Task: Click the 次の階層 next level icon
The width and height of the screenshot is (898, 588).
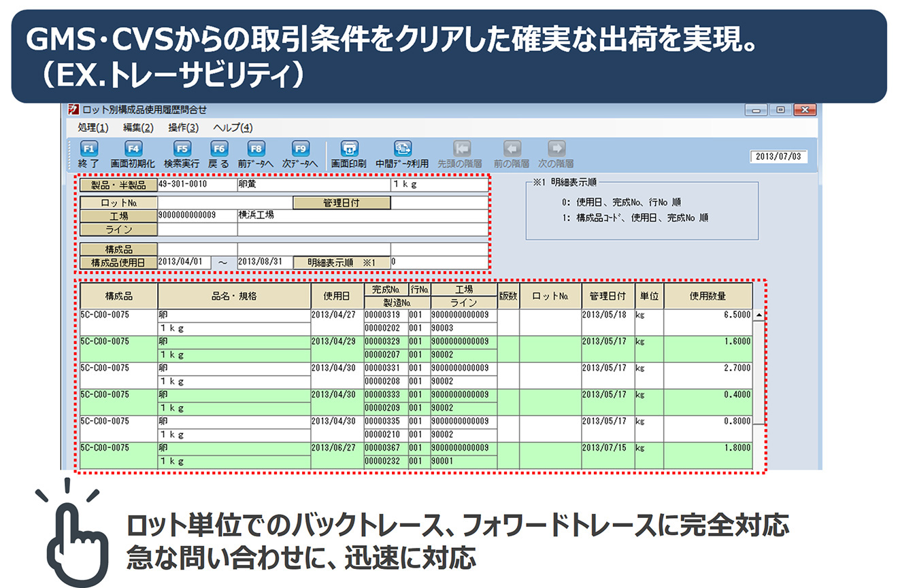Action: tap(556, 149)
